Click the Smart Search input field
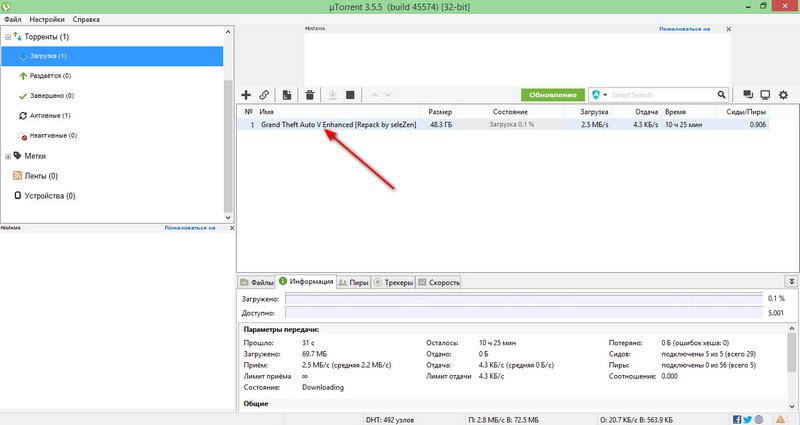800x425 pixels. [x=670, y=94]
